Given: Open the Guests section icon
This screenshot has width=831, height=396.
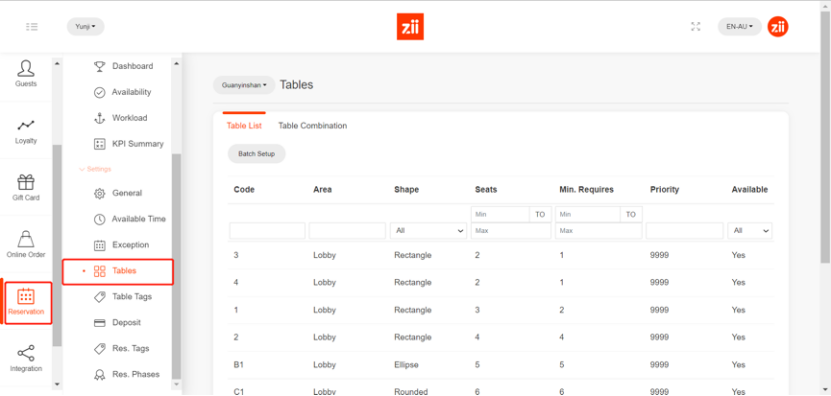Looking at the screenshot, I should tap(25, 68).
